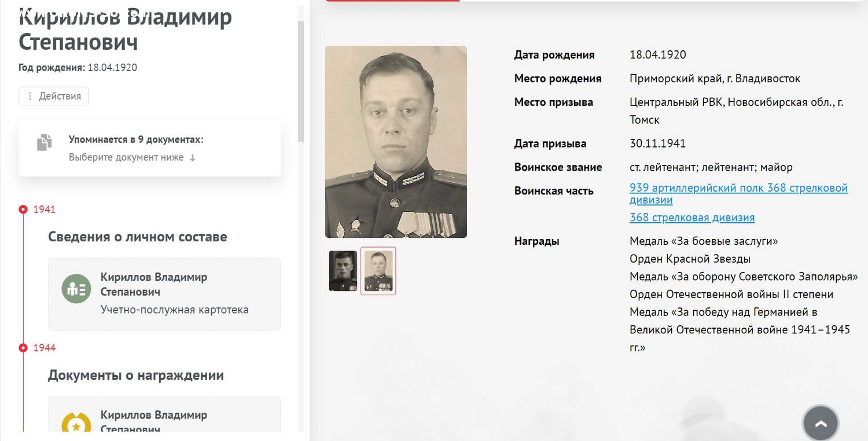Select the second highlighted portrait thumbnail
868x441 pixels.
click(x=378, y=271)
